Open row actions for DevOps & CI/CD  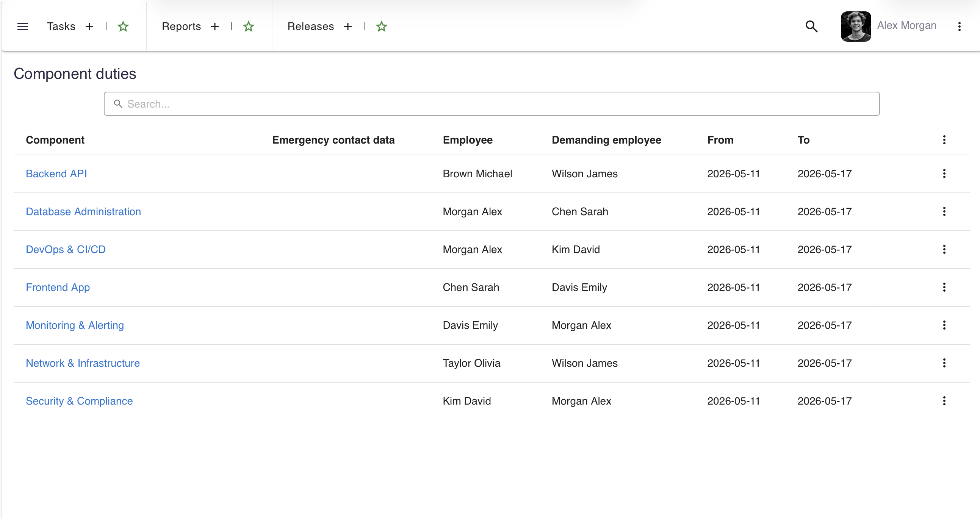tap(944, 249)
